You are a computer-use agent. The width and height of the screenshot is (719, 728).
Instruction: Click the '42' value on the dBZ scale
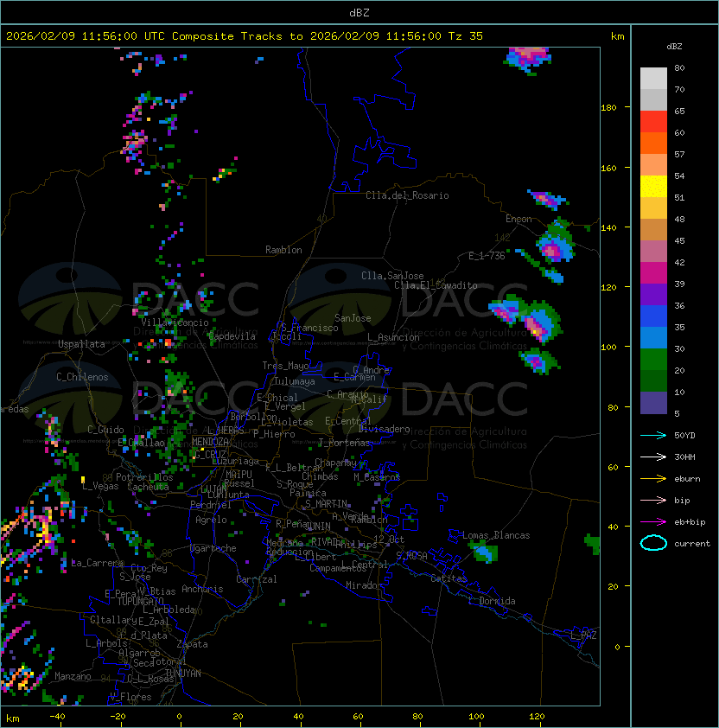click(x=679, y=262)
